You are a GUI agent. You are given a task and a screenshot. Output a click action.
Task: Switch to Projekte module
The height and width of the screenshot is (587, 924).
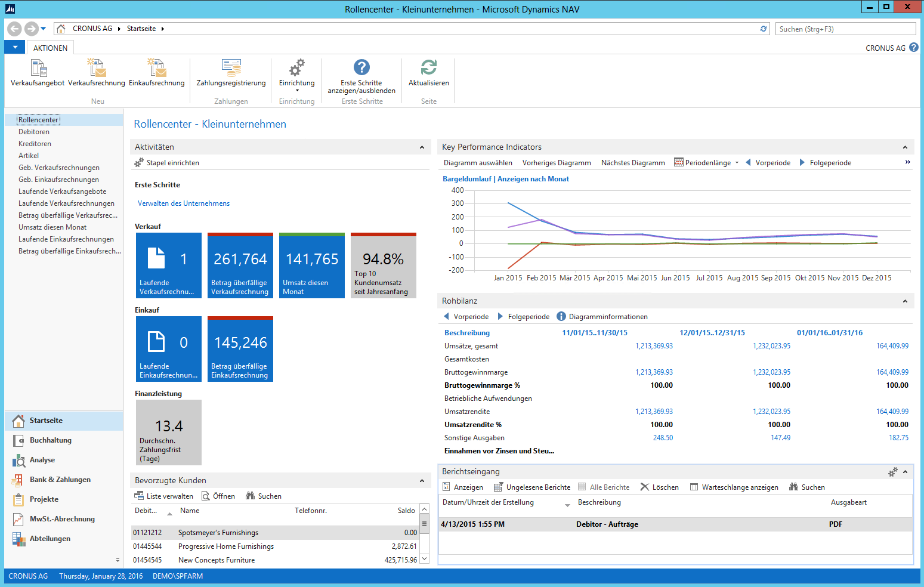tap(64, 499)
